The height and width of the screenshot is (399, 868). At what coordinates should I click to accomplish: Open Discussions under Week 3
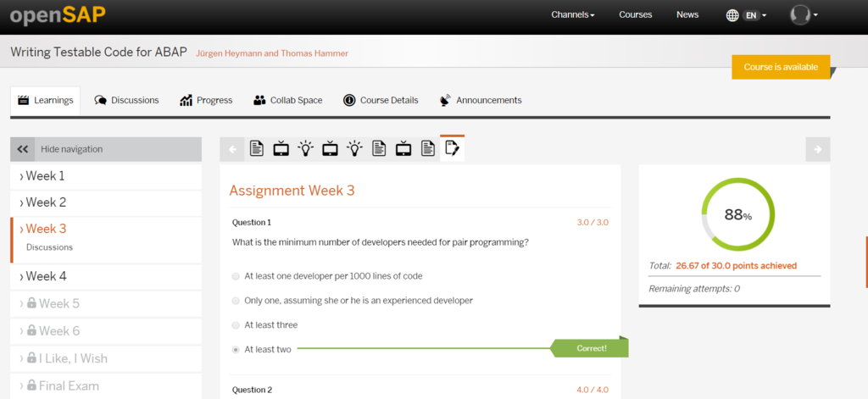click(x=50, y=247)
